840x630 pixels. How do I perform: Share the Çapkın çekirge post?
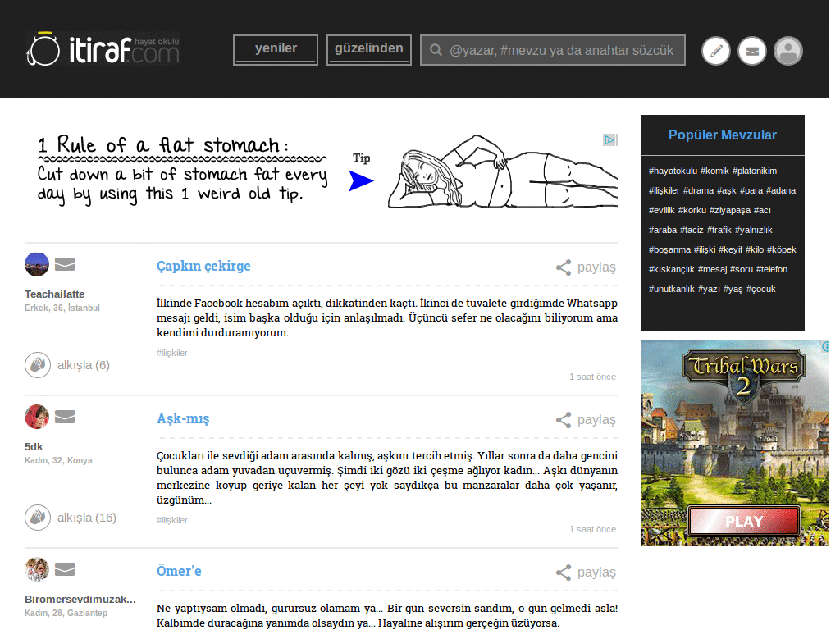[x=586, y=267]
